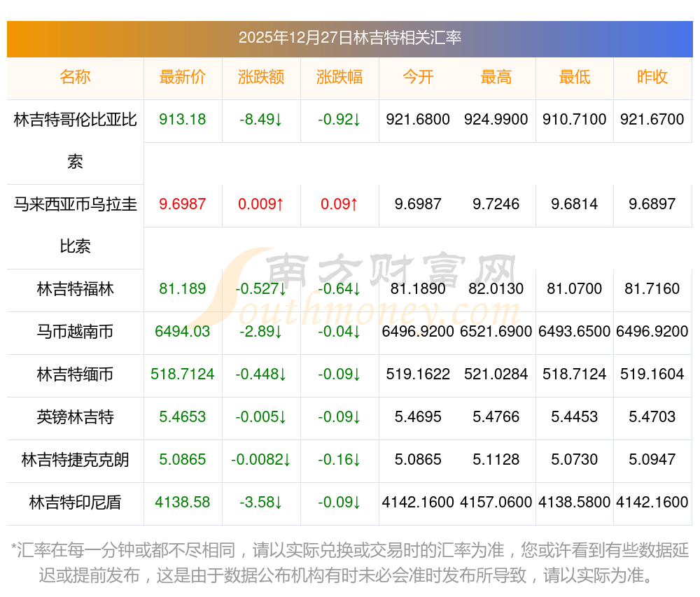Click change amount -0.448↓
Image resolution: width=700 pixels, height=597 pixels.
(260, 374)
